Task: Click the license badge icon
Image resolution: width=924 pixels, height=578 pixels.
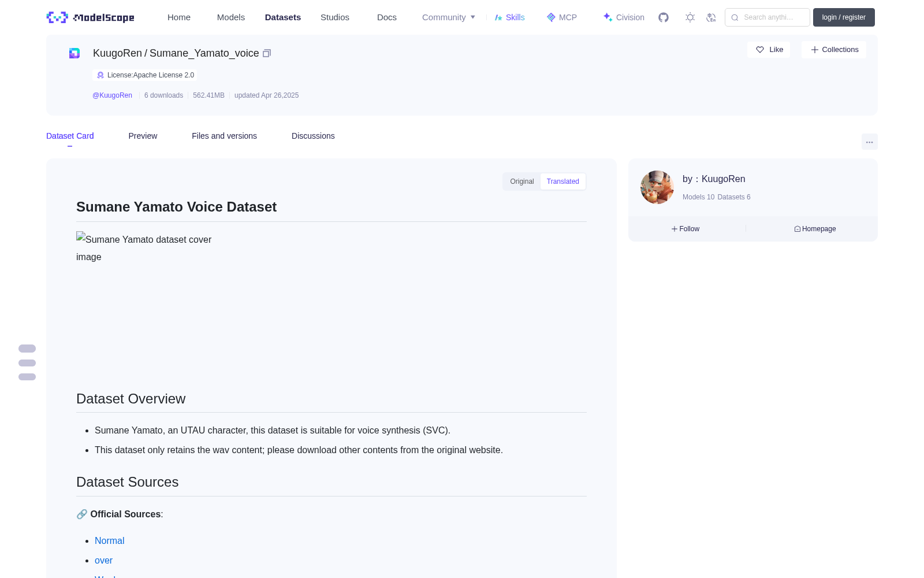Action: 100,75
